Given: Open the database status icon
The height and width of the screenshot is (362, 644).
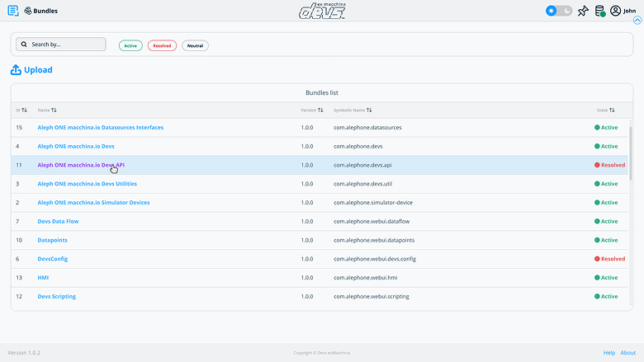Looking at the screenshot, I should [600, 11].
